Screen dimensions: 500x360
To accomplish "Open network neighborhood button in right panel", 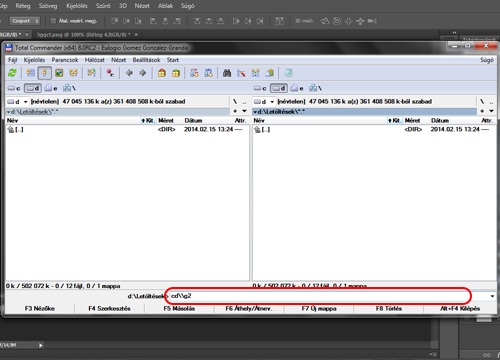I will 315,88.
